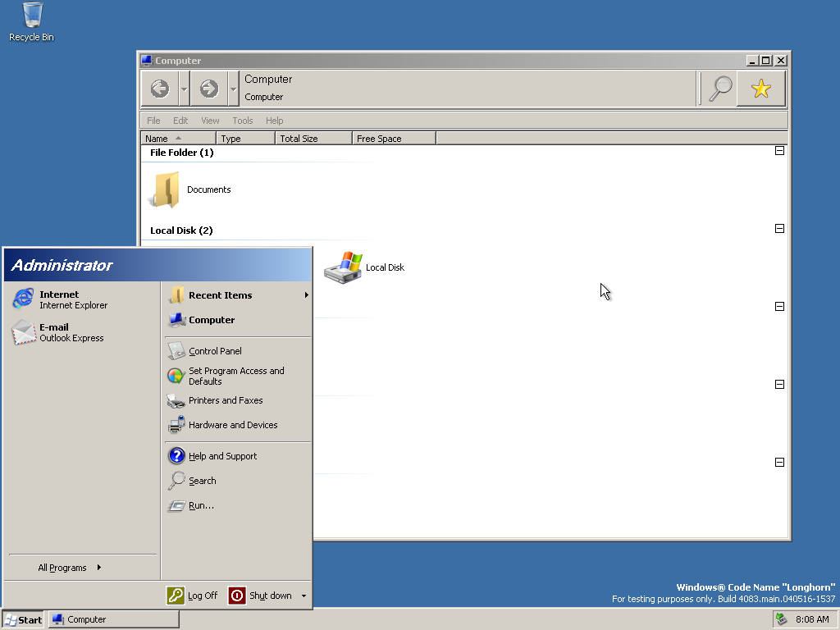This screenshot has height=630, width=840.
Task: Launch Outlook Express E-mail
Action: coord(58,332)
